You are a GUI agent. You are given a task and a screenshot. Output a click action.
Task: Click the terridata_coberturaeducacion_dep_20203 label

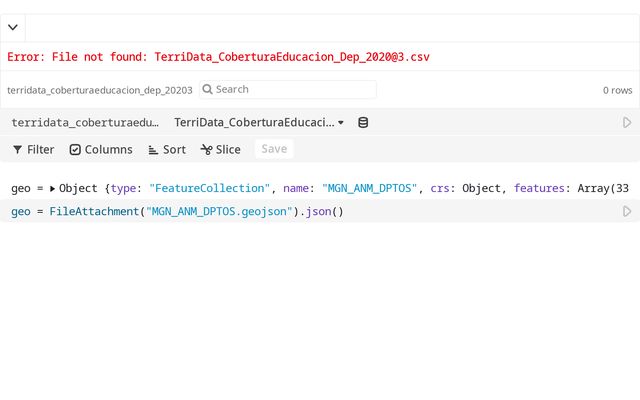click(x=100, y=90)
